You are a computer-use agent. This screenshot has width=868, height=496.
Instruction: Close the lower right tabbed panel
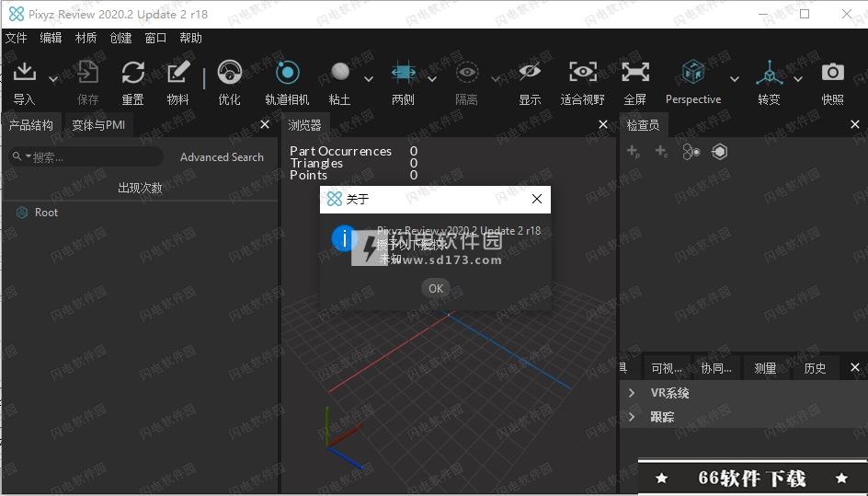[x=855, y=367]
